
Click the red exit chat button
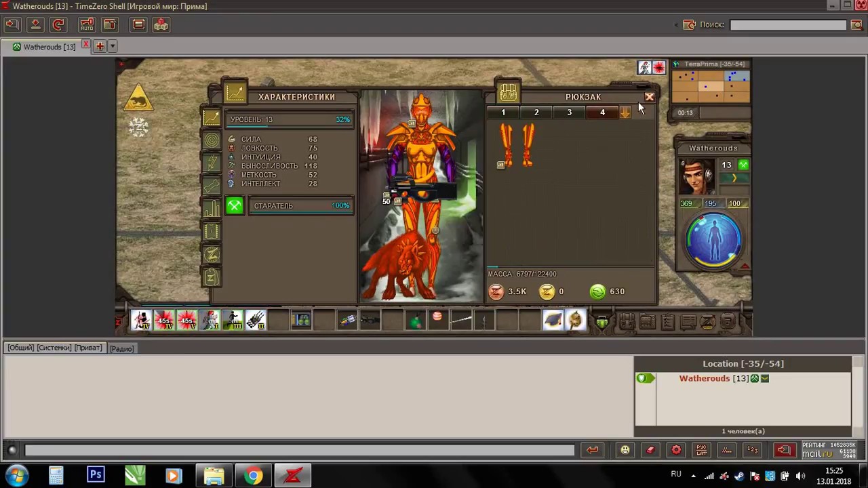click(784, 449)
